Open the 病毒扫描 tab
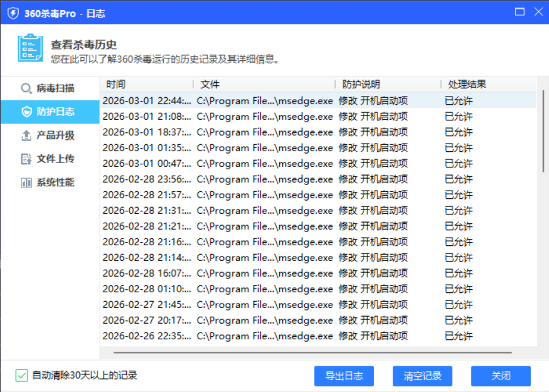The height and width of the screenshot is (392, 549). pyautogui.click(x=55, y=88)
